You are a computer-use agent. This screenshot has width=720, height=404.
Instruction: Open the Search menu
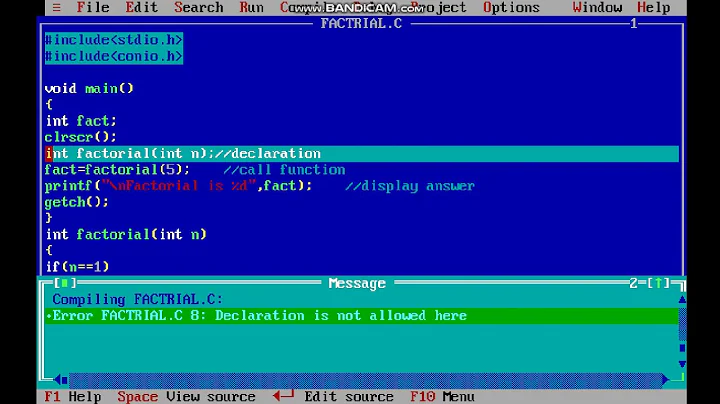coord(198,7)
